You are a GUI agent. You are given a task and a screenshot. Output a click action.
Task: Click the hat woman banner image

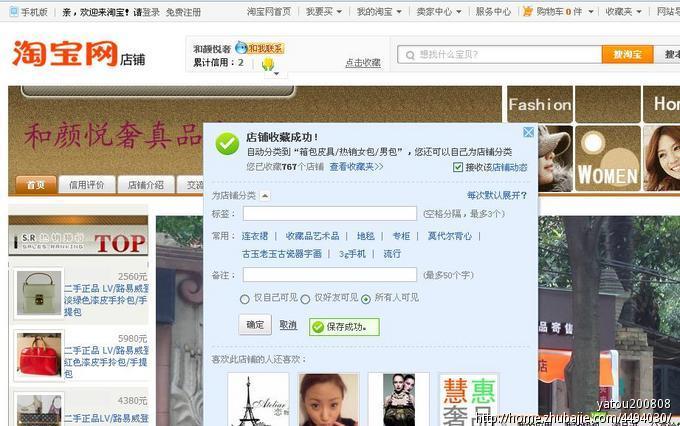pos(555,158)
